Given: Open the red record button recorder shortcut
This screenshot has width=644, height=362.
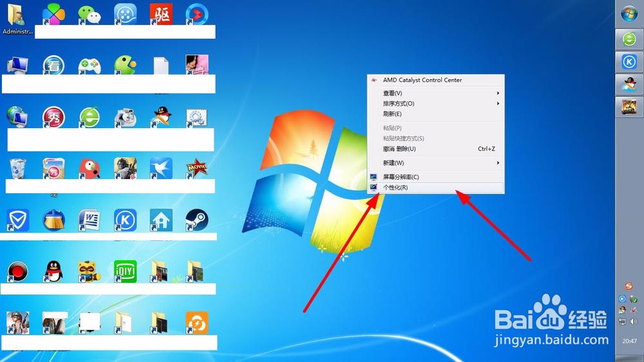Looking at the screenshot, I should tap(17, 271).
